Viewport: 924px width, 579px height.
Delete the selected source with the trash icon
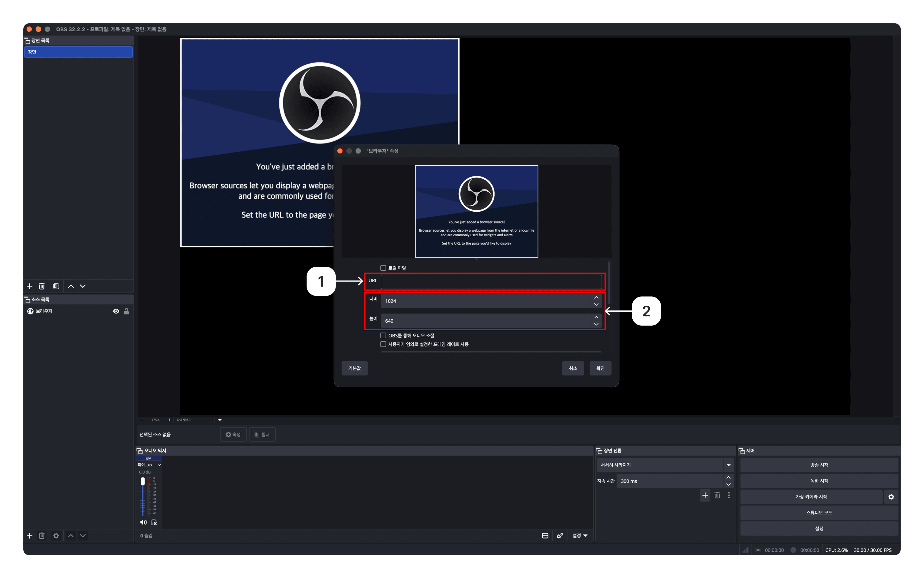(x=42, y=536)
